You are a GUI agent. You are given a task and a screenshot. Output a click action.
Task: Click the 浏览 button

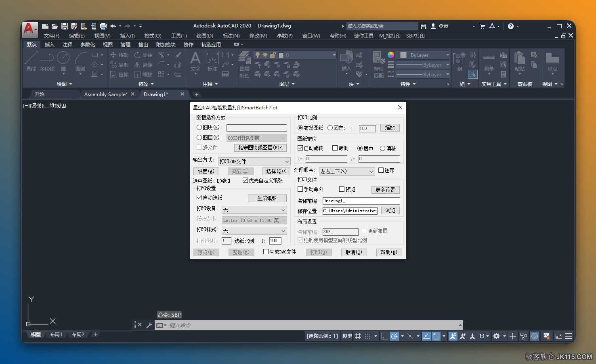(x=390, y=210)
